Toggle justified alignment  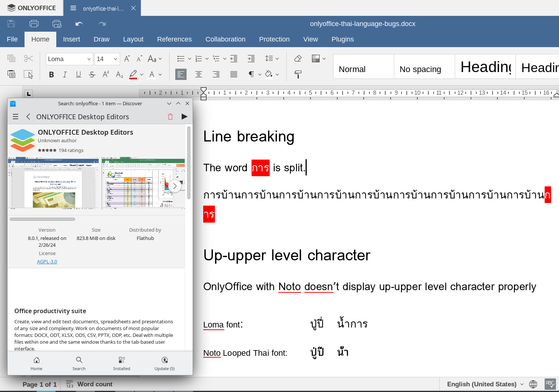pos(234,74)
